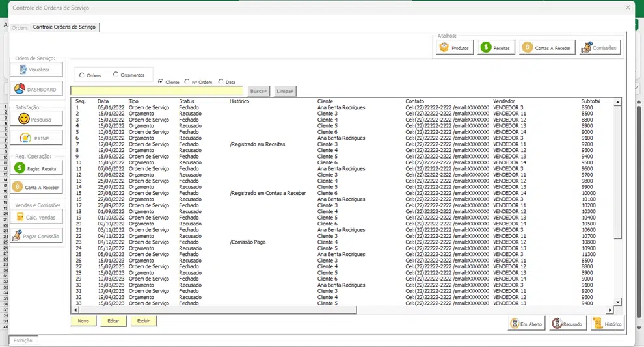
Task: Click the list's horizontal scrollbar right arrow
Action: click(x=610, y=310)
